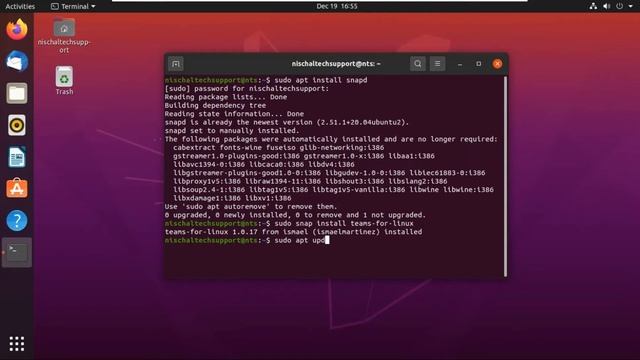Screen dimensions: 640x360
Task: Click 'Use sudo apt autoremove to remove' line
Action: 251,207
